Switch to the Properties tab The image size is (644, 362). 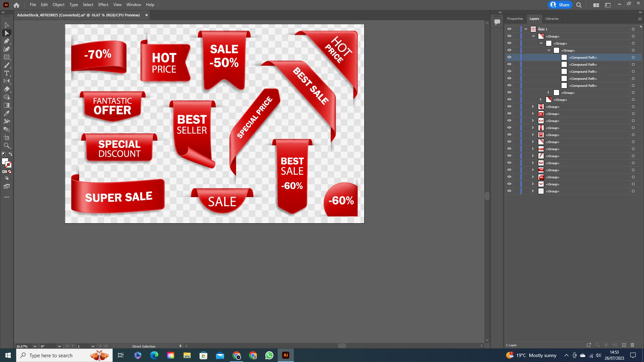(515, 19)
